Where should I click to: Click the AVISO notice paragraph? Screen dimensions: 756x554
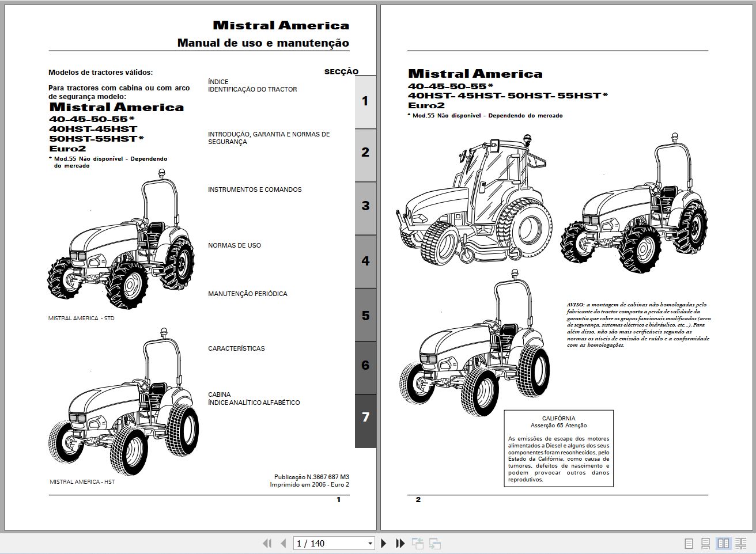pyautogui.click(x=638, y=325)
